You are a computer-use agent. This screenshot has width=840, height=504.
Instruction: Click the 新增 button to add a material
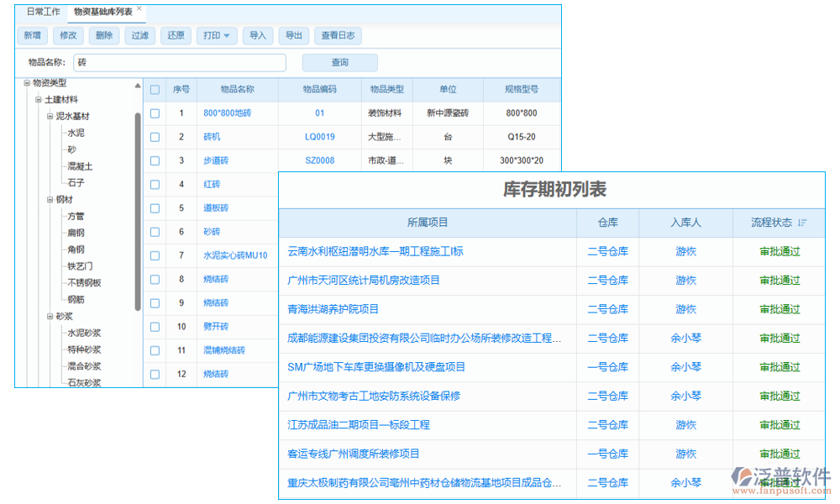point(32,35)
